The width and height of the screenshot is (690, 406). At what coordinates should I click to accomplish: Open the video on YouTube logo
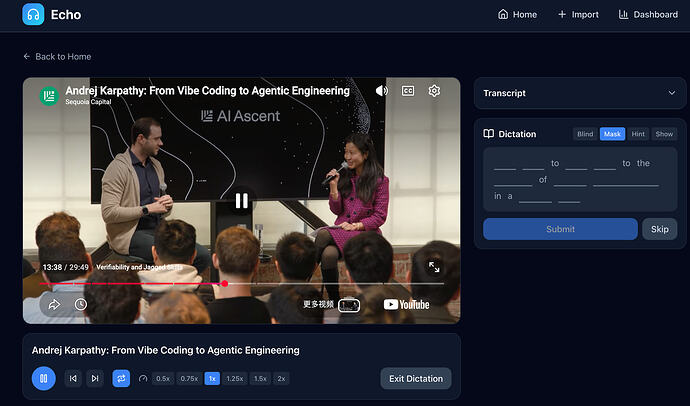pos(406,304)
